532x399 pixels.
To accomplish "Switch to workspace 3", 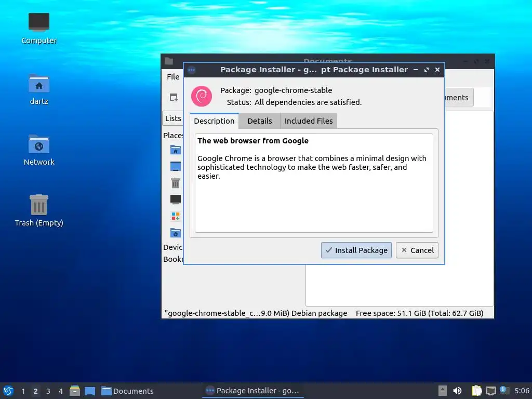I will [x=48, y=391].
